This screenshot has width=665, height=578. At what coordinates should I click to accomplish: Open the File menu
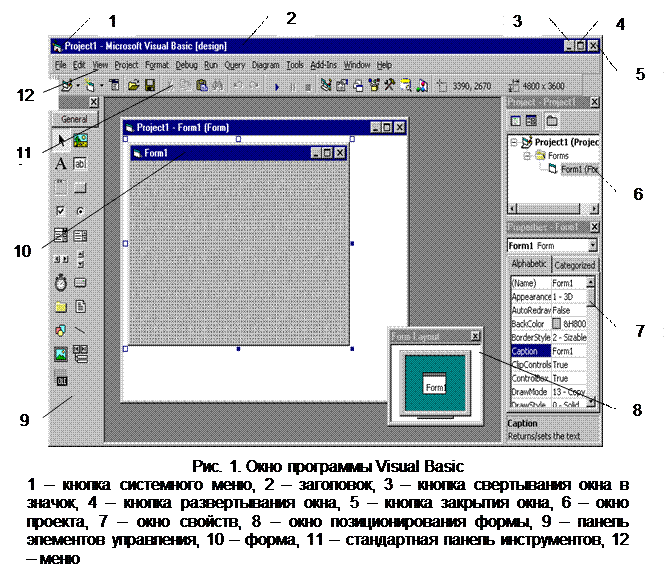point(61,65)
